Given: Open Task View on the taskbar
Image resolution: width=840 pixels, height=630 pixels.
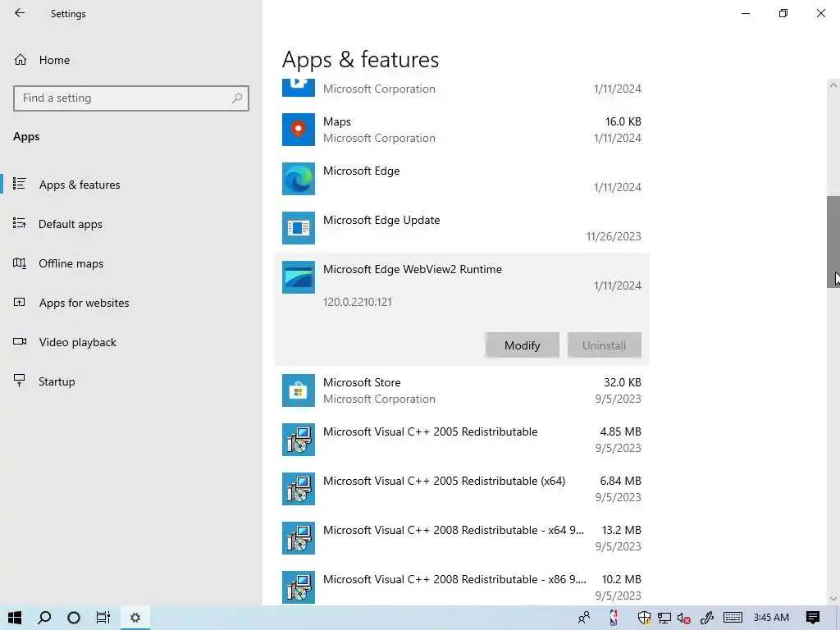Looking at the screenshot, I should tap(103, 618).
